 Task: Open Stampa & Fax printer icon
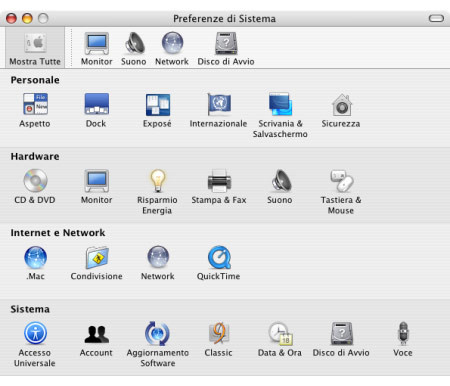point(219,181)
